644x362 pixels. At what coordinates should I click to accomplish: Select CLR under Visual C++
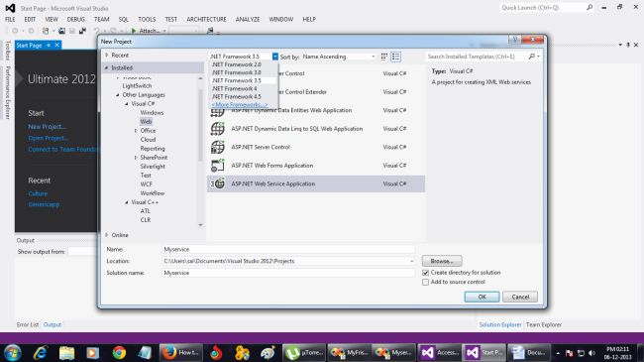pyautogui.click(x=146, y=220)
